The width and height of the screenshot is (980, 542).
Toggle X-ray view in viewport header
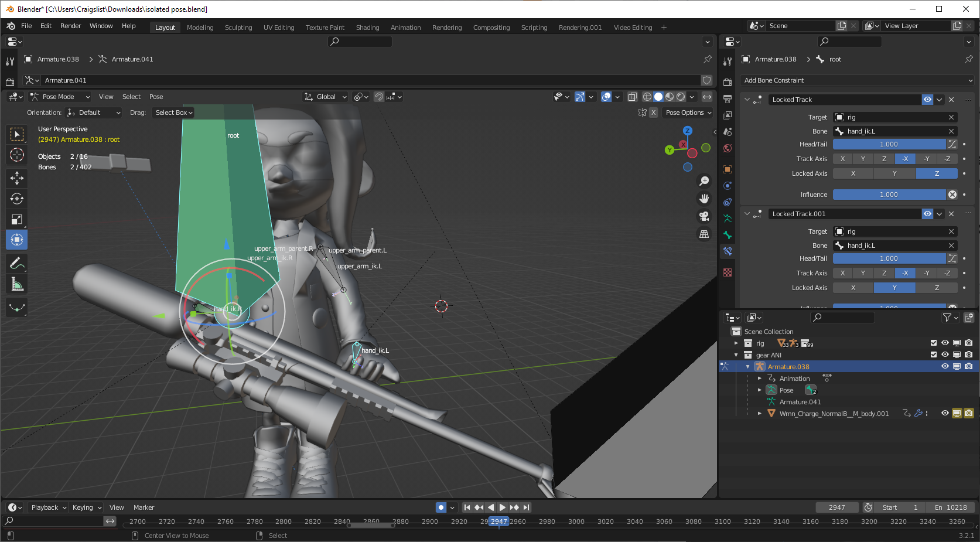tap(633, 97)
